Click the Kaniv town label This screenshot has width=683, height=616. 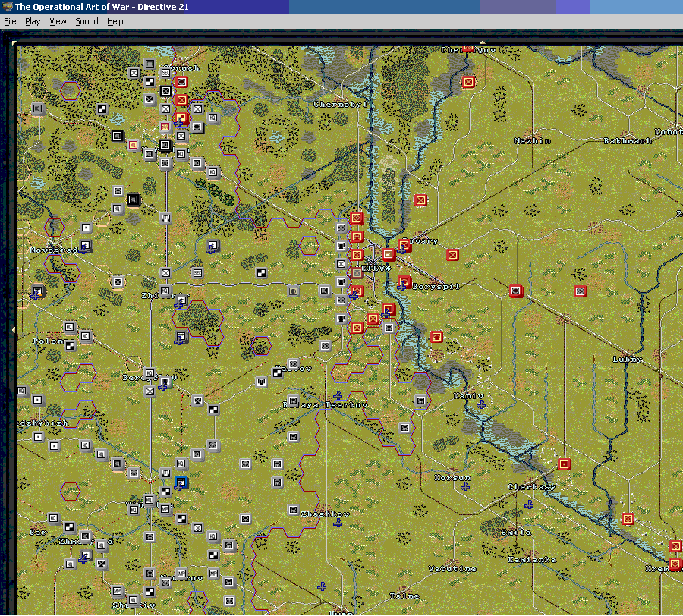[468, 396]
